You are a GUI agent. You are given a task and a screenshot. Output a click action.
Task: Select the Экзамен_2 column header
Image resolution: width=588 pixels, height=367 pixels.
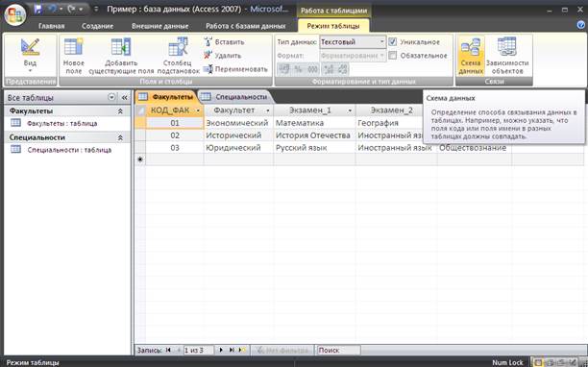(391, 110)
